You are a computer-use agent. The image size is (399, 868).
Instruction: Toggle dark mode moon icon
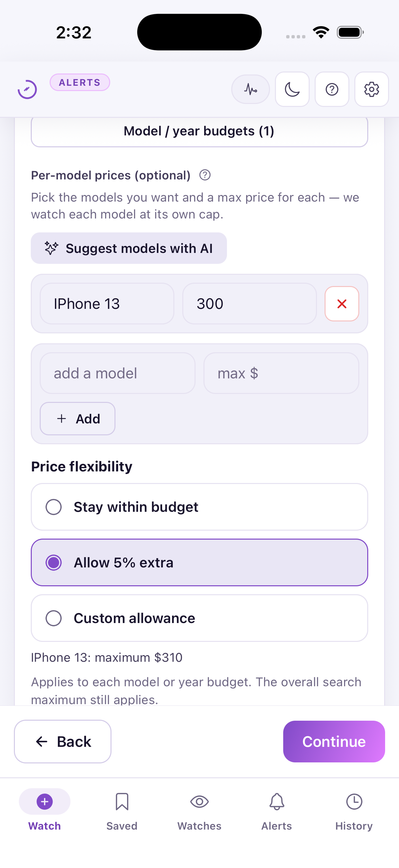(292, 89)
